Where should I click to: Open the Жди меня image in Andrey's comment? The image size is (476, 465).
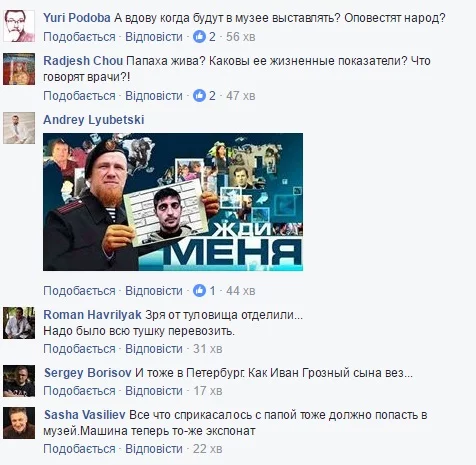[x=173, y=202]
